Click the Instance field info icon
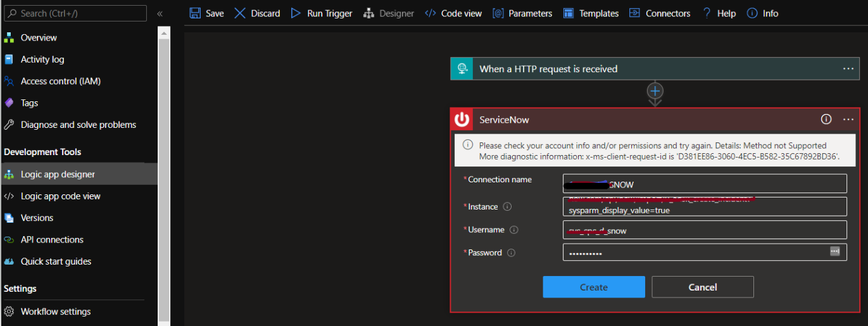 click(x=506, y=206)
